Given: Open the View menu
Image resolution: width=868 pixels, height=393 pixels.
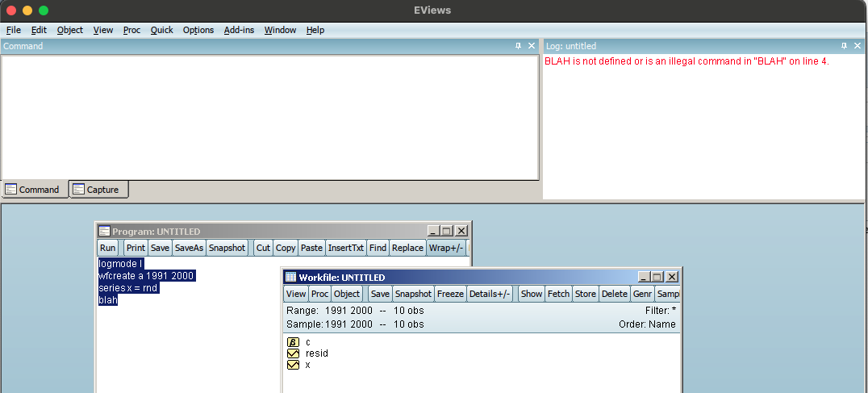Looking at the screenshot, I should point(103,30).
